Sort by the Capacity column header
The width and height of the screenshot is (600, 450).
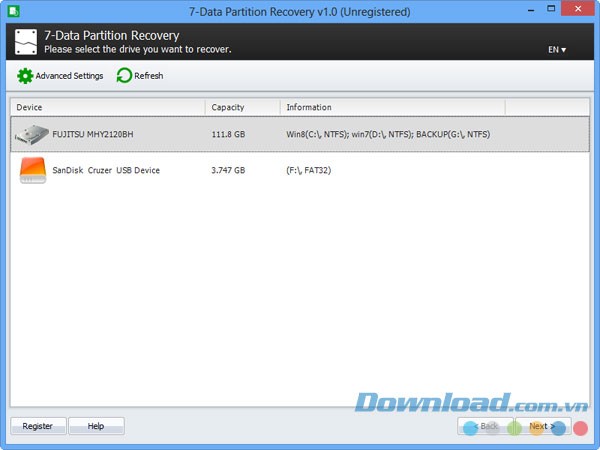pyautogui.click(x=243, y=107)
